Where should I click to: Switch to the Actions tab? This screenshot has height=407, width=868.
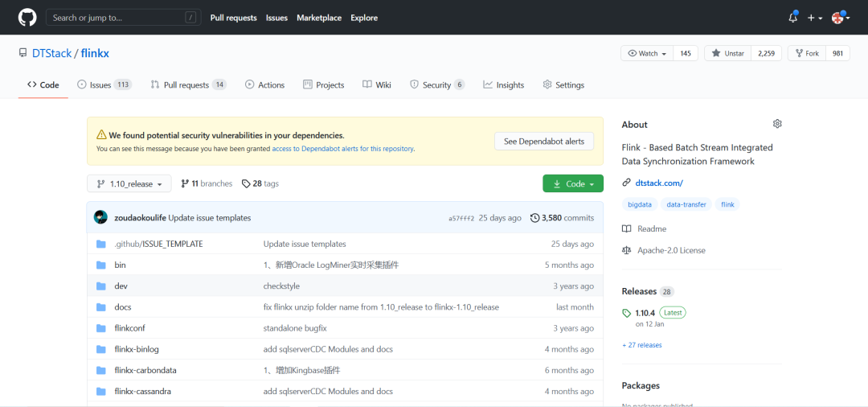tap(264, 84)
